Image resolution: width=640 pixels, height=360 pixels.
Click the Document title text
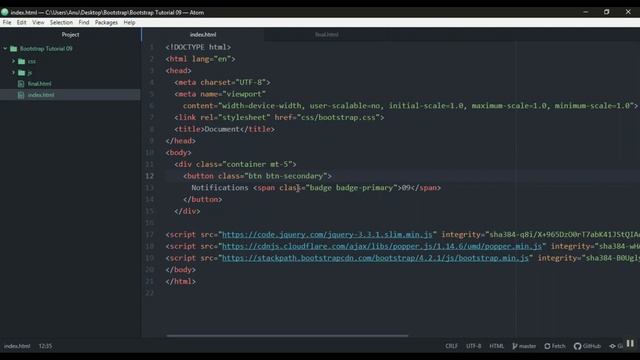[222, 129]
